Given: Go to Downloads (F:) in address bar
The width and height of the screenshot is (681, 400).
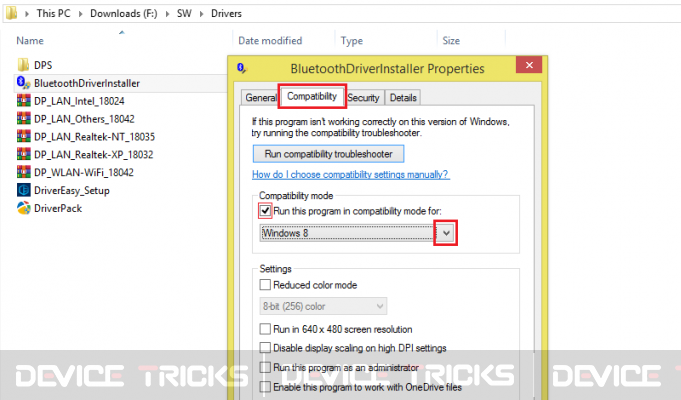Looking at the screenshot, I should (124, 13).
